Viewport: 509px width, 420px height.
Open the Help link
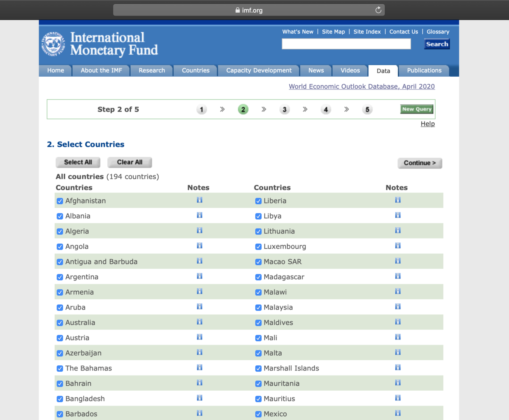[x=428, y=124]
